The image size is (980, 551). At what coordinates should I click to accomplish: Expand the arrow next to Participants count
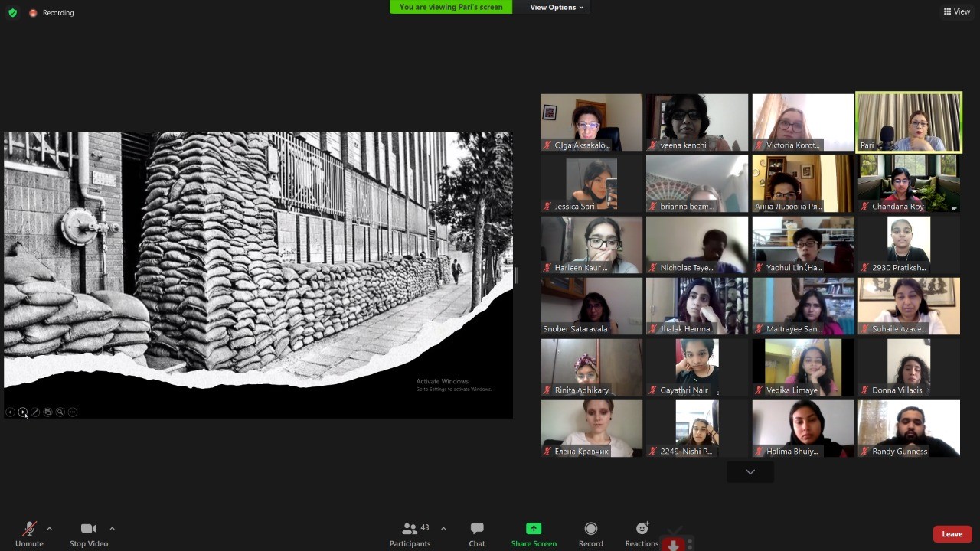[443, 528]
